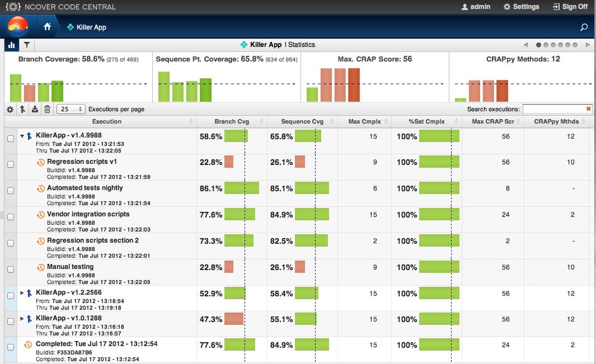The image size is (596, 364).
Task: Open the Settings menu
Action: (x=521, y=7)
